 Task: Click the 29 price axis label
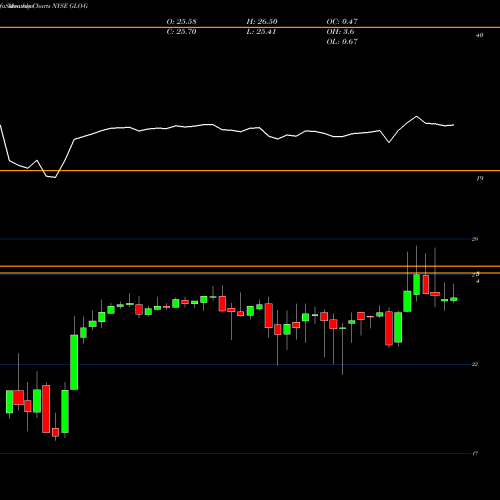[x=475, y=239]
